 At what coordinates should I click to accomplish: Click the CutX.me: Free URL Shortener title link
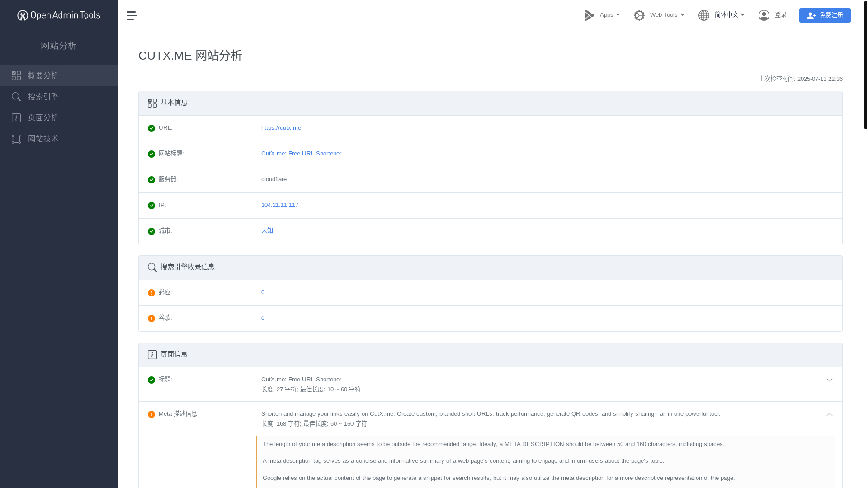pos(302,154)
